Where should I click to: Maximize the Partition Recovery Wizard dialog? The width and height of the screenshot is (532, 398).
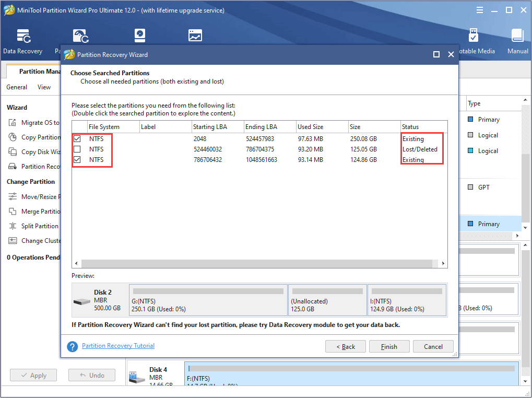436,54
